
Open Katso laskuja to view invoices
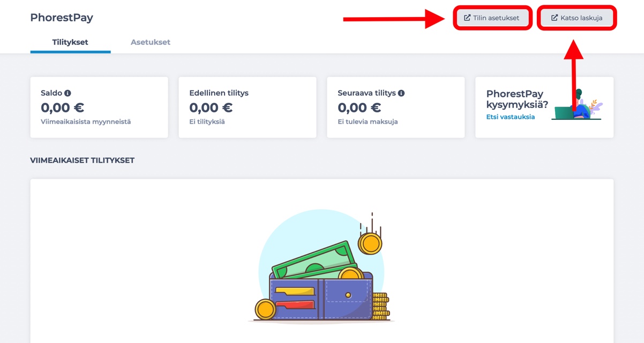[x=576, y=18]
